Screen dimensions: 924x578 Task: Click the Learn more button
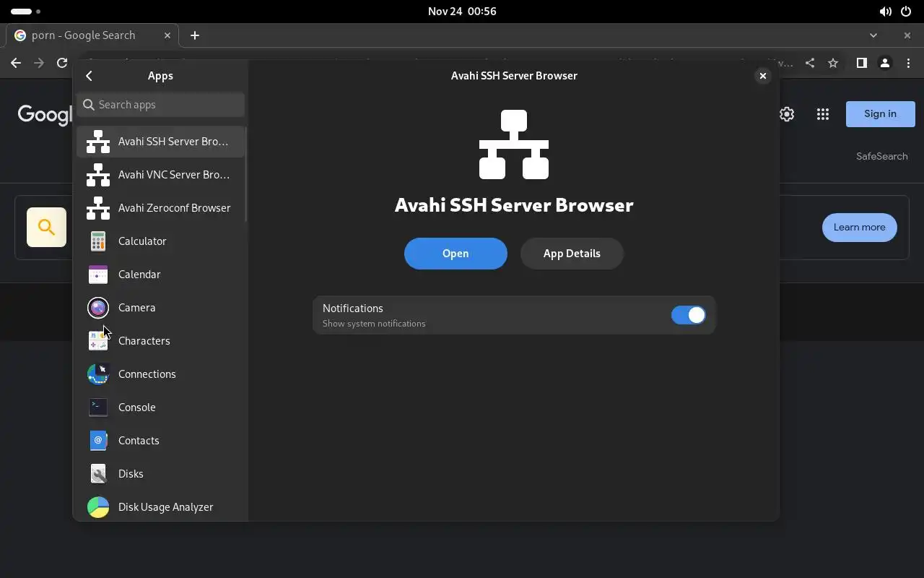(x=859, y=228)
